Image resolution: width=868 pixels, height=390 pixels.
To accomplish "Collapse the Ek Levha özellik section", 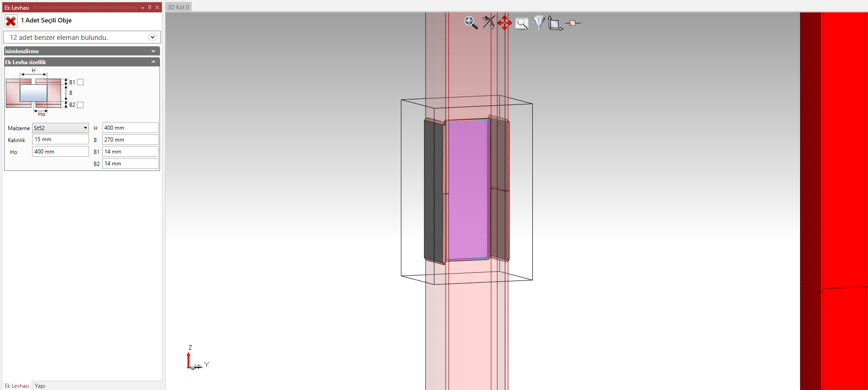I will coord(153,62).
